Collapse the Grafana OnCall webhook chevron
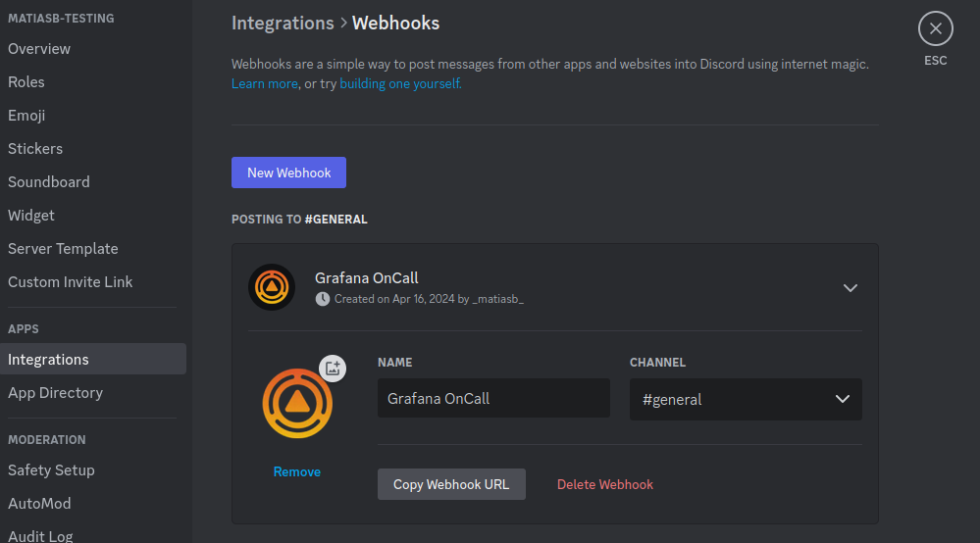Screen dimensions: 980x543 851,288
